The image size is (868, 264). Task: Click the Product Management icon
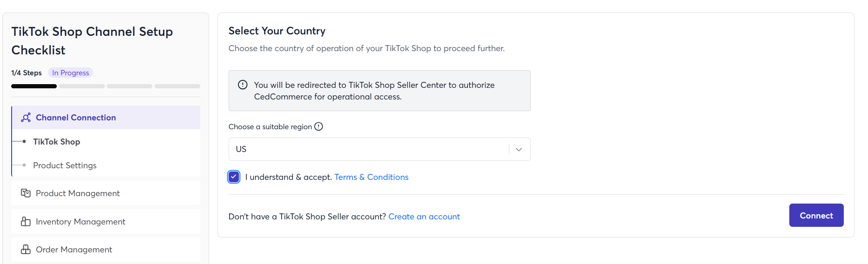26,193
